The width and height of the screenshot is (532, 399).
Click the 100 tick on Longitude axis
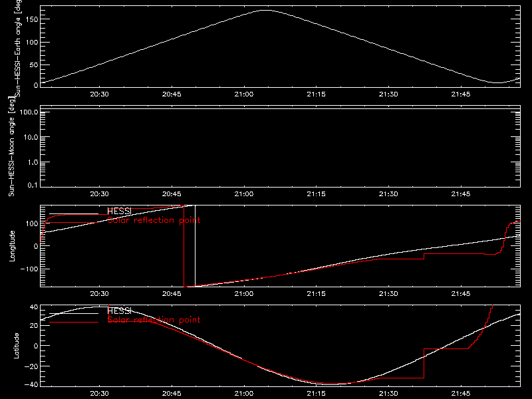point(32,223)
